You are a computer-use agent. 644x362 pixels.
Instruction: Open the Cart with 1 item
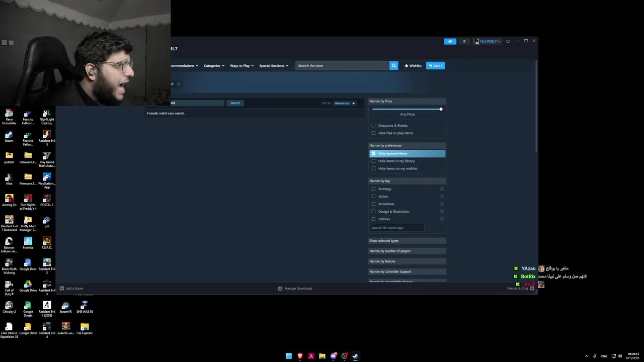(435, 66)
